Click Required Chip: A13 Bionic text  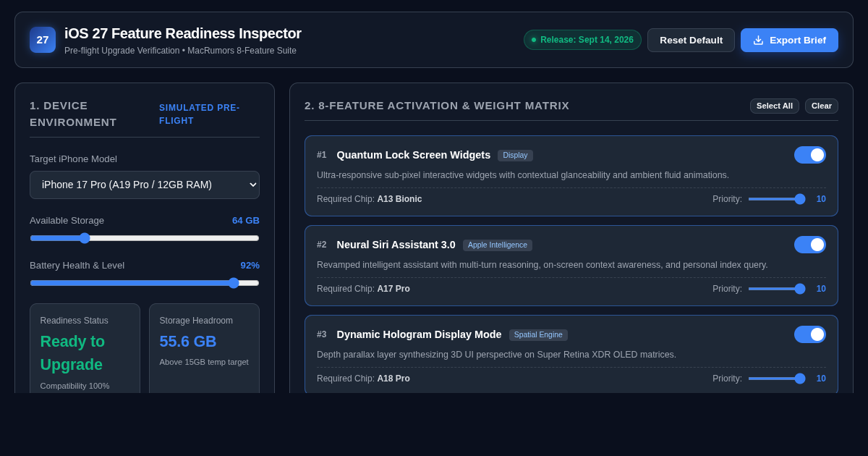tap(370, 199)
